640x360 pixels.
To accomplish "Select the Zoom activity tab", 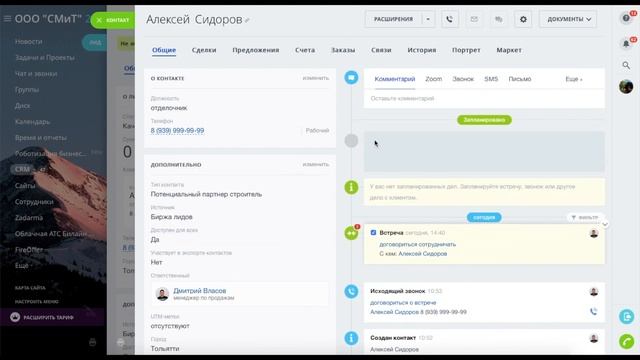I will click(x=433, y=79).
